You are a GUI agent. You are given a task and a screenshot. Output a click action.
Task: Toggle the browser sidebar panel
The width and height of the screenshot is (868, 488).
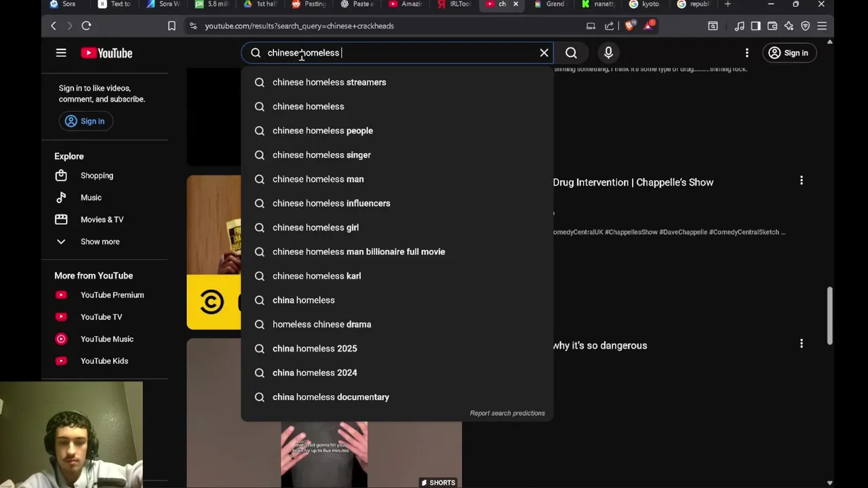(x=755, y=26)
